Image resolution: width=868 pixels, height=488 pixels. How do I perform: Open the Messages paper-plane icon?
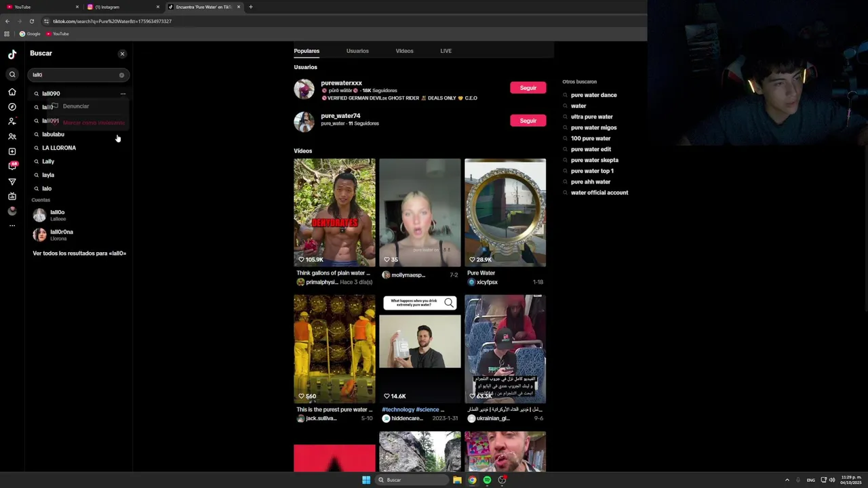[12, 182]
